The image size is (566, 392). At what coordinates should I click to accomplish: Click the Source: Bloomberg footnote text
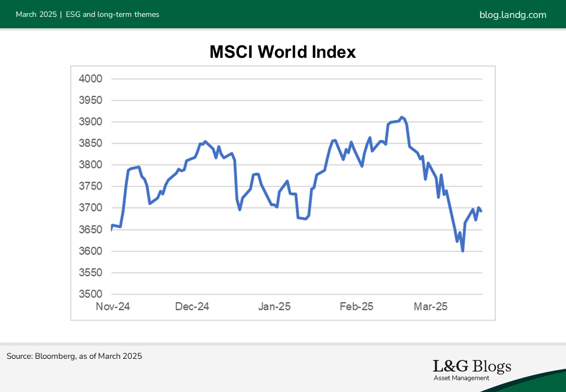point(74,356)
